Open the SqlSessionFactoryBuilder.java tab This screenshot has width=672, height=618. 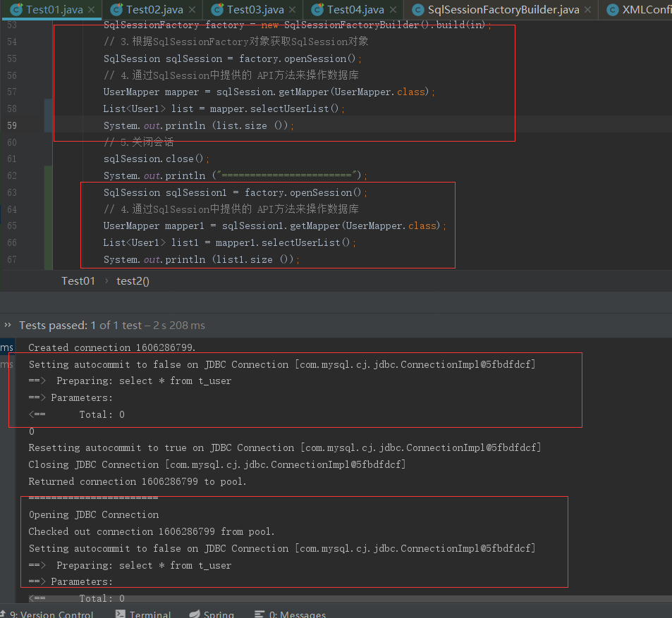coord(501,9)
